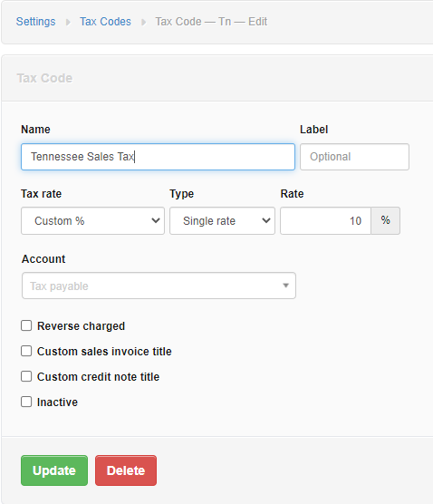The image size is (433, 504).
Task: Click the percent sign beside Rate field
Action: [x=386, y=220]
